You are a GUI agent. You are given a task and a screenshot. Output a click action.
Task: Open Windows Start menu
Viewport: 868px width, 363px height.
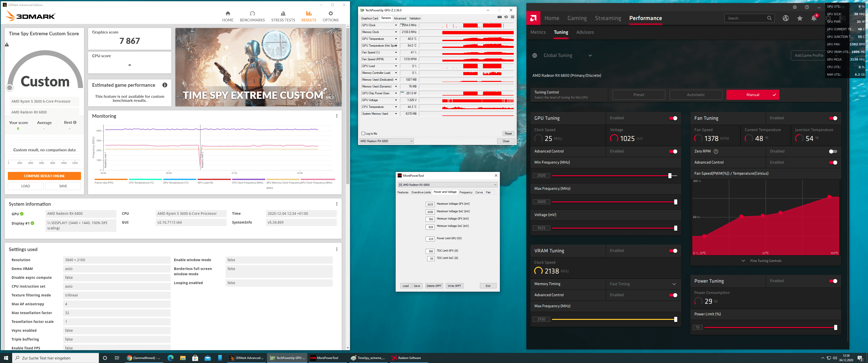(x=6, y=358)
